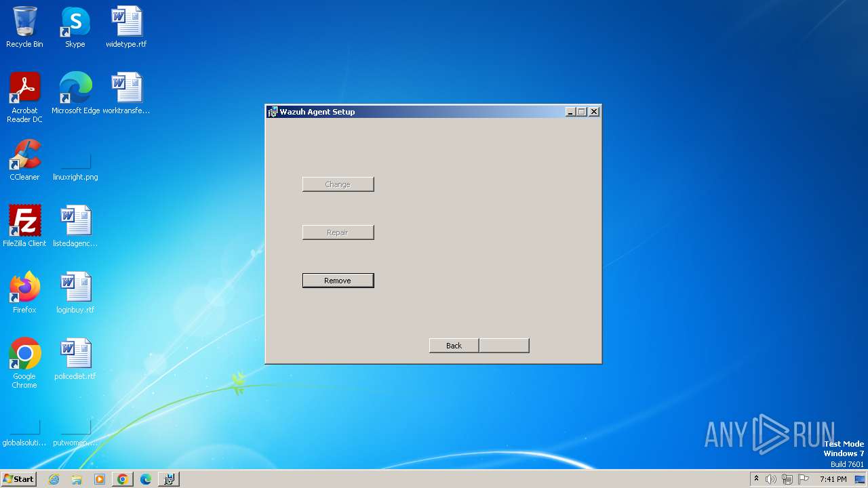Open the Windows Start menu
This screenshot has height=488, width=868.
coord(19,479)
